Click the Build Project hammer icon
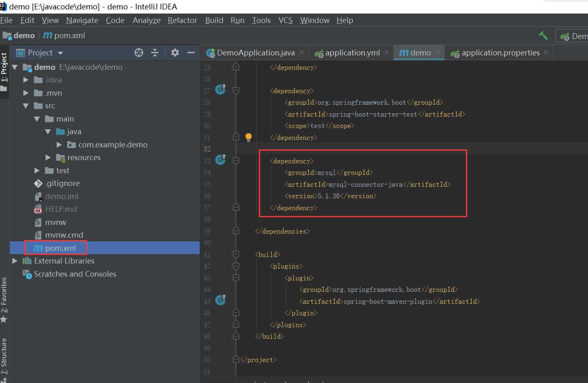Viewport: 588px width, 383px height. click(543, 36)
